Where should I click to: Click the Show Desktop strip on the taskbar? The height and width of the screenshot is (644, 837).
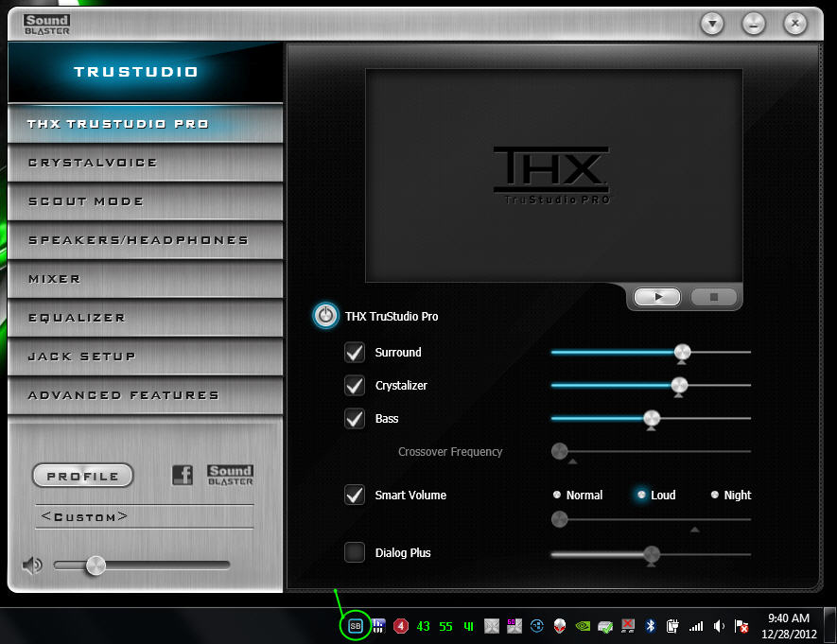(x=829, y=625)
